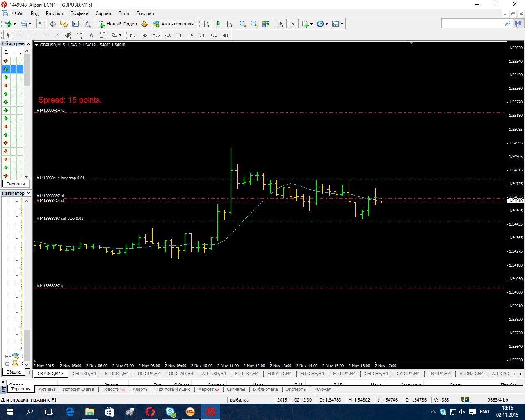Image resolution: width=525 pixels, height=420 pixels.
Task: Select the cursor arrow tool
Action: tap(8, 35)
